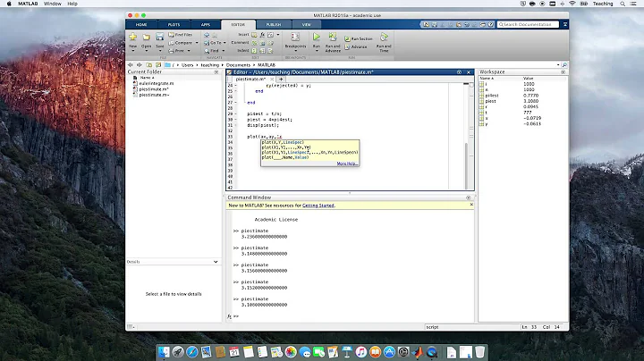Click the Up One Level folder icon
Viewport: 644px width, 361px height.
point(149,65)
